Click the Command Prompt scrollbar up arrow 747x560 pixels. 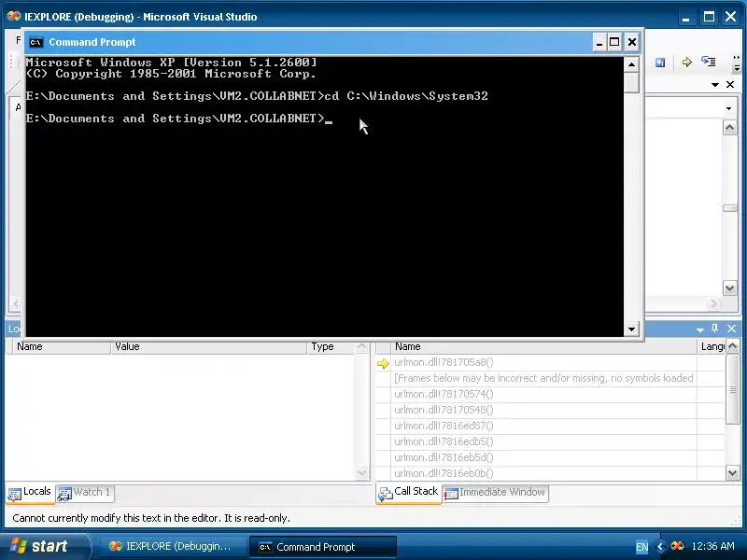pos(631,64)
